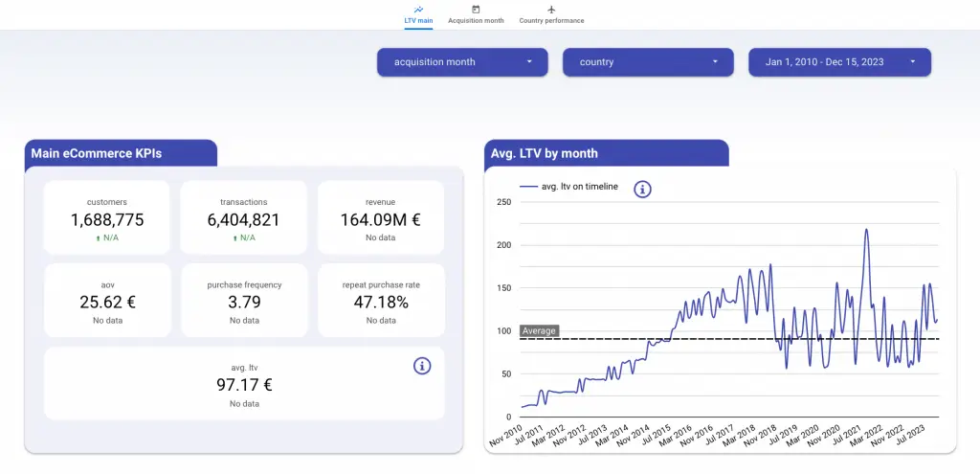980x474 pixels.
Task: Open info icon beside avg. ltv on timeline
Action: (x=642, y=189)
